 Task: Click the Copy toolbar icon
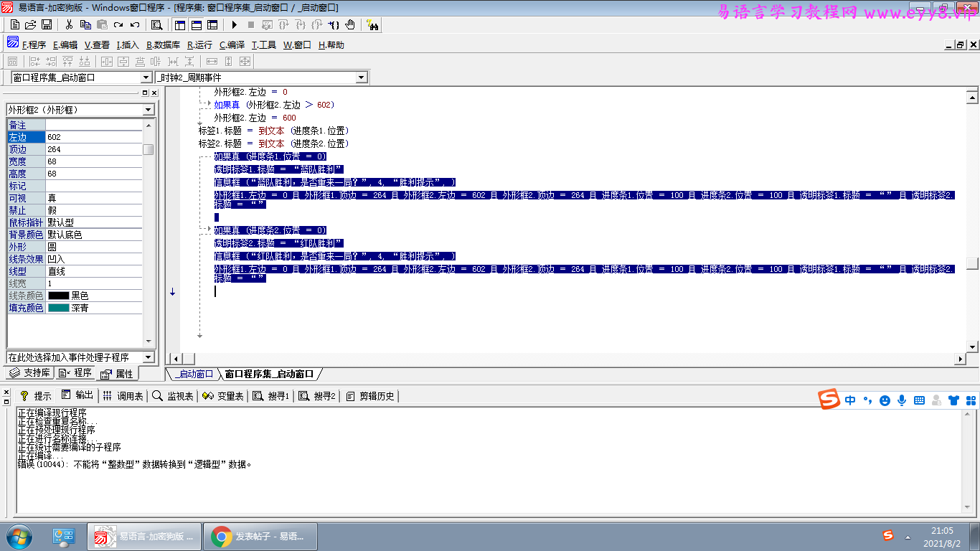[x=85, y=24]
